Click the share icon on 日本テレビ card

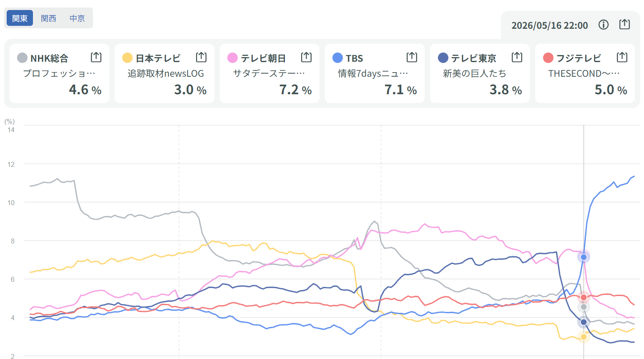[201, 57]
